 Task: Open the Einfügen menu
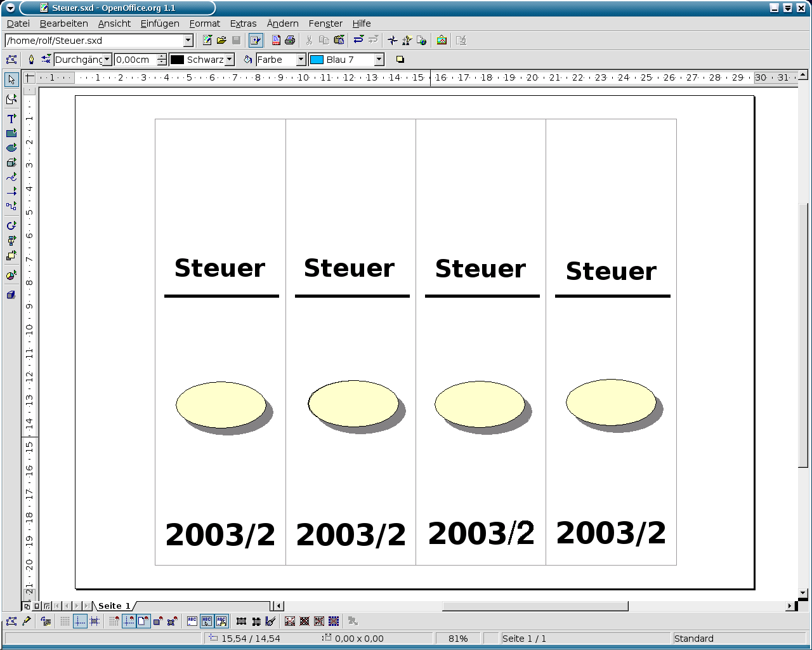point(160,23)
